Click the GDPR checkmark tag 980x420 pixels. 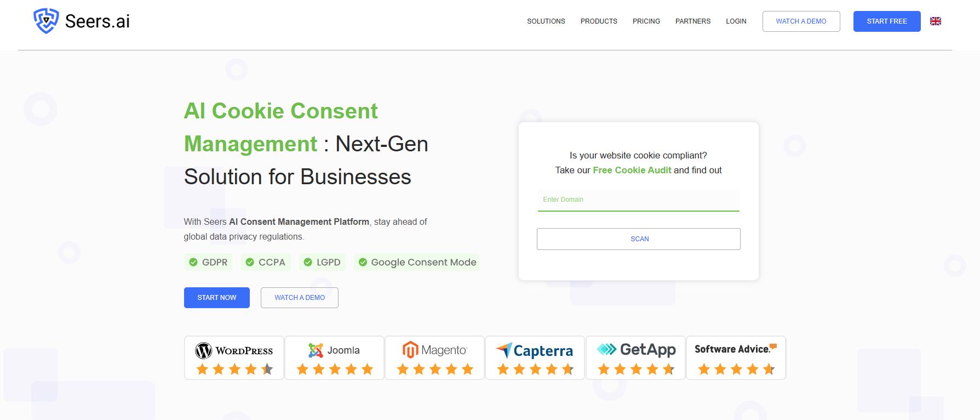tap(208, 262)
